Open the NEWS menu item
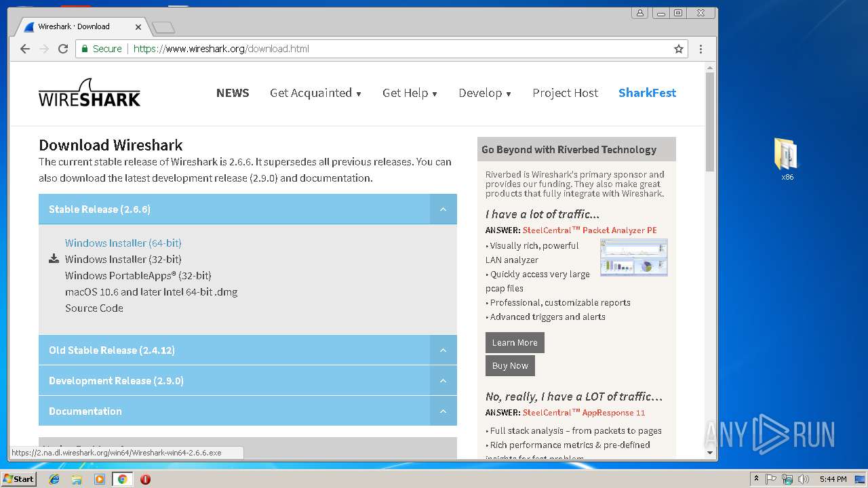 coord(233,93)
